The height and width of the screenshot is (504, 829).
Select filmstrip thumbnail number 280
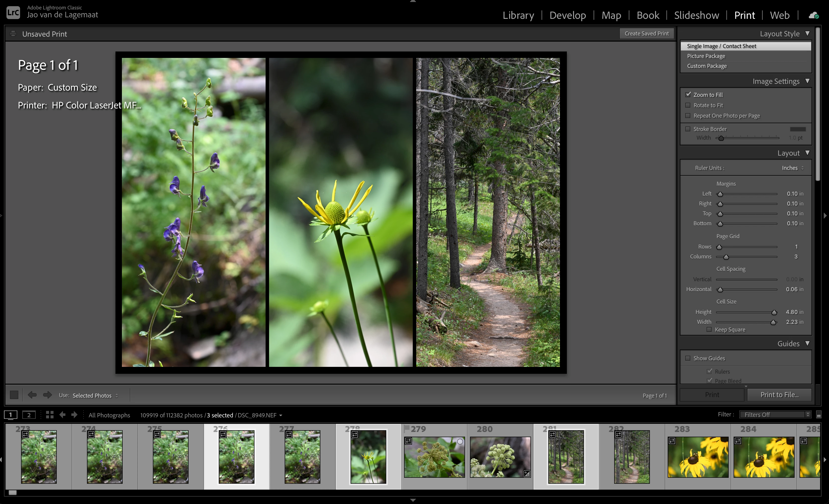point(500,457)
